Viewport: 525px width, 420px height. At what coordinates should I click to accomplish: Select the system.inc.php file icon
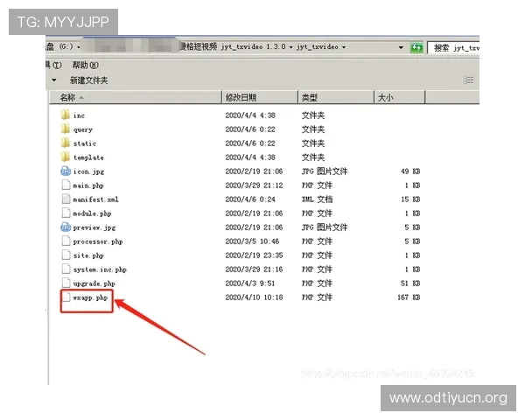point(66,269)
